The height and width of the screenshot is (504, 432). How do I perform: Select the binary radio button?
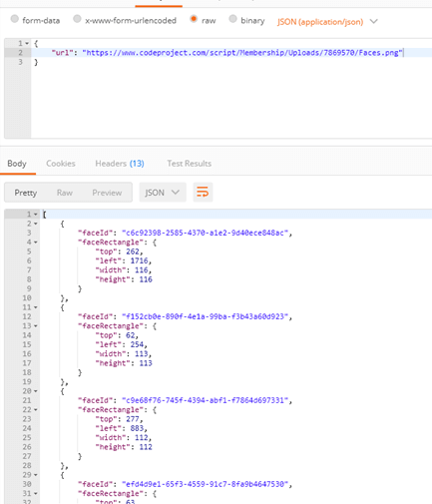click(x=232, y=19)
